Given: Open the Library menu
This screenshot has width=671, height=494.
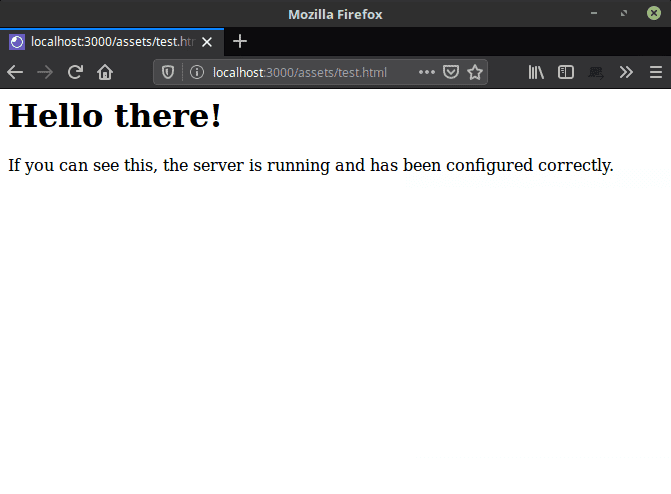Looking at the screenshot, I should pyautogui.click(x=536, y=72).
